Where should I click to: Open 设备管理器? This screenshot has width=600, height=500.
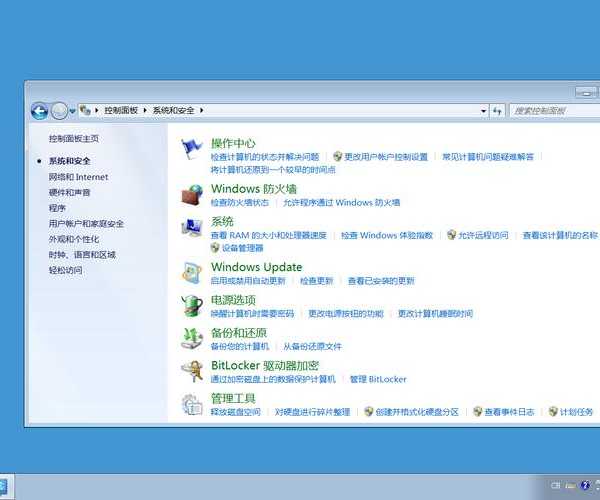pos(243,248)
